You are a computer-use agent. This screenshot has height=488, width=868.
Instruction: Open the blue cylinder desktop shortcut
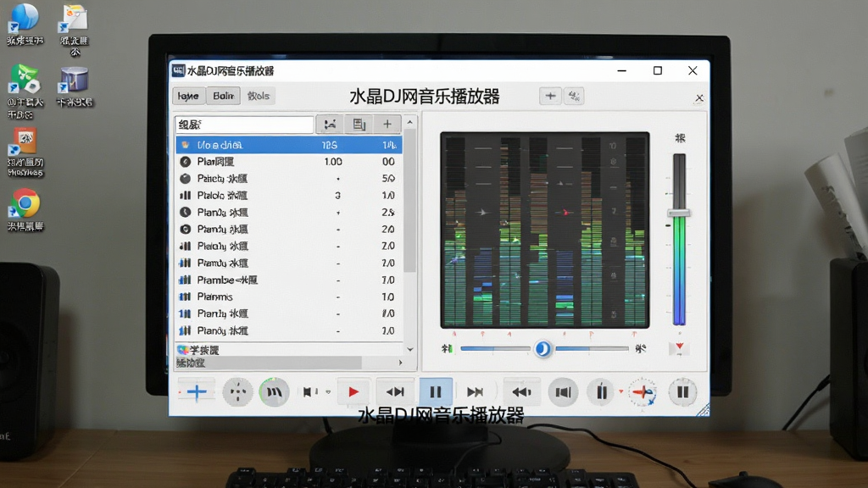75,87
